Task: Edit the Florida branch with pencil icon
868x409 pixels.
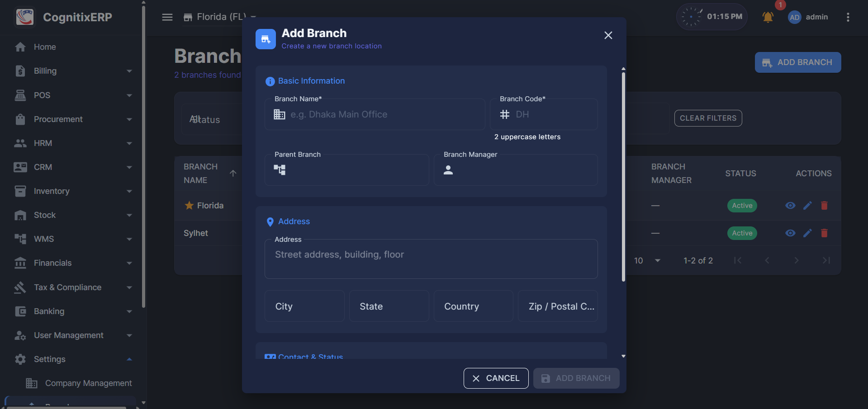Action: click(807, 206)
